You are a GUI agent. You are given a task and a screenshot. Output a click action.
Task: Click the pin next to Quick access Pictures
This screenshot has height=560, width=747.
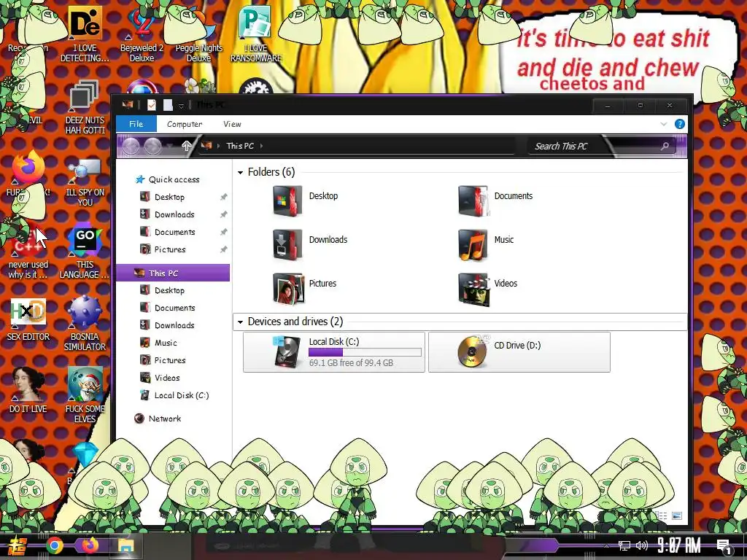223,249
